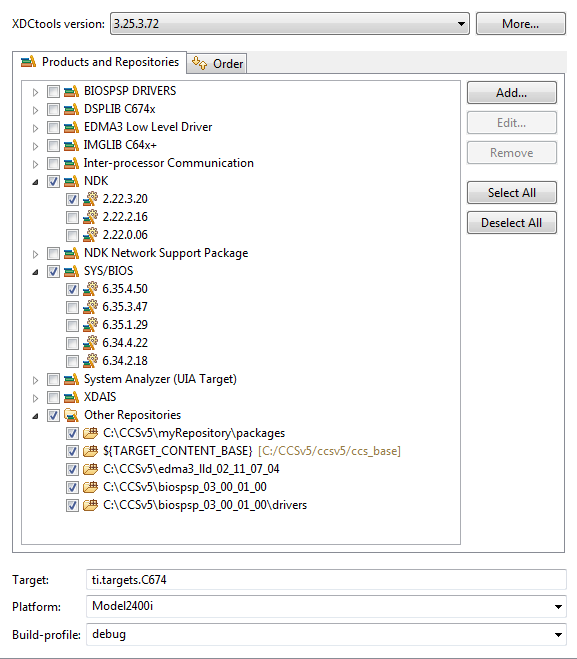Collapse the SYS/BIOS tree node
Screen dimensions: 577x659
36,272
